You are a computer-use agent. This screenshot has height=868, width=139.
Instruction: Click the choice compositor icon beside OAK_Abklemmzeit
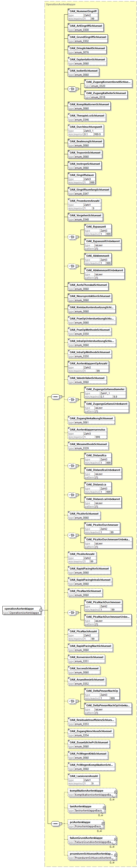click(x=72, y=266)
